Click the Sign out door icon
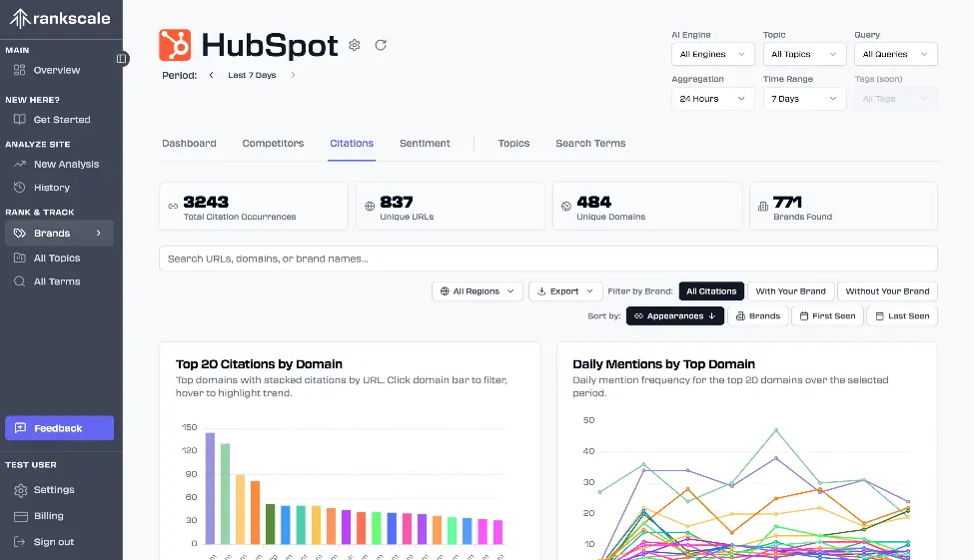Image resolution: width=974 pixels, height=560 pixels. tap(20, 542)
